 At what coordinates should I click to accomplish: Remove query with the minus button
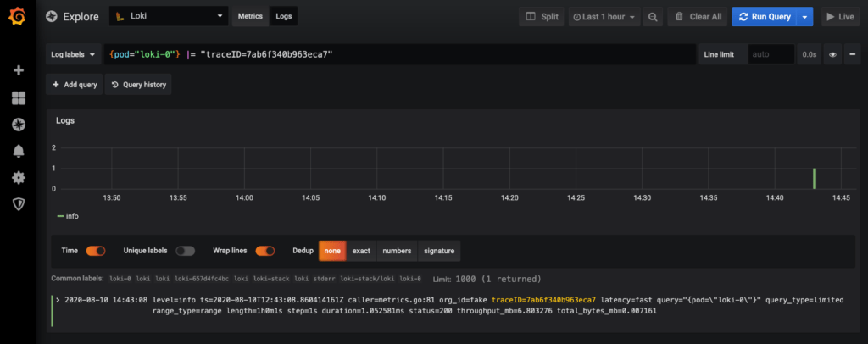(851, 54)
